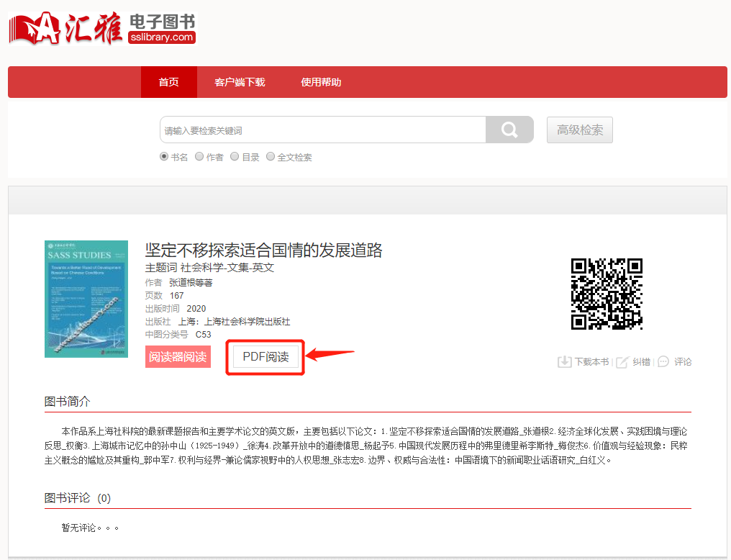Click the comment speech bubble icon
Image resolution: width=731 pixels, height=560 pixels.
(x=663, y=361)
